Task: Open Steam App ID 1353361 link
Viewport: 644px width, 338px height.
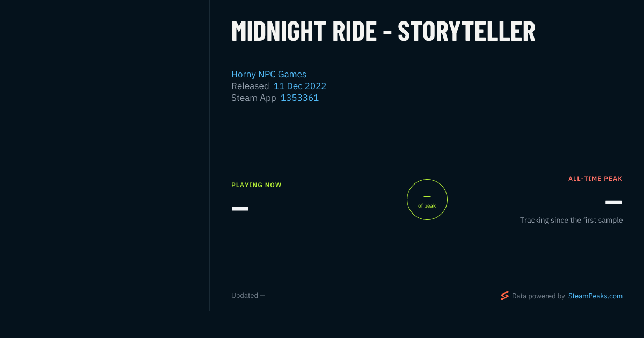Action: [299, 98]
